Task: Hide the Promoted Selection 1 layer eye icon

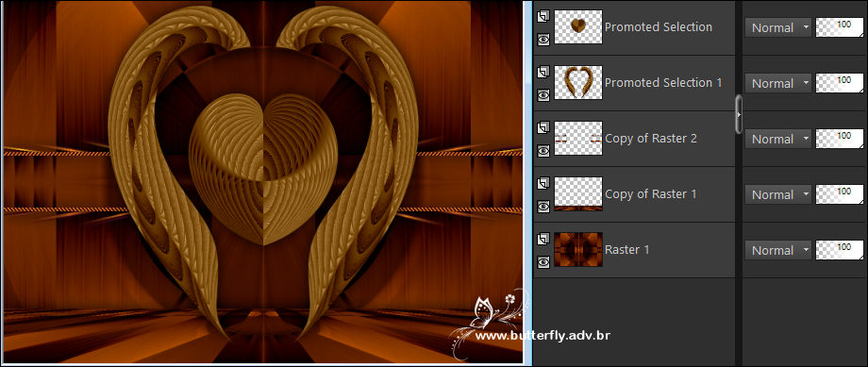Action: (543, 95)
